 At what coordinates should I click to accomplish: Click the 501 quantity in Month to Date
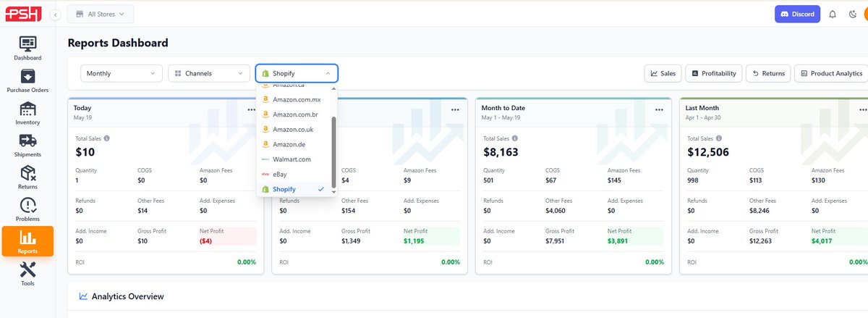[488, 180]
